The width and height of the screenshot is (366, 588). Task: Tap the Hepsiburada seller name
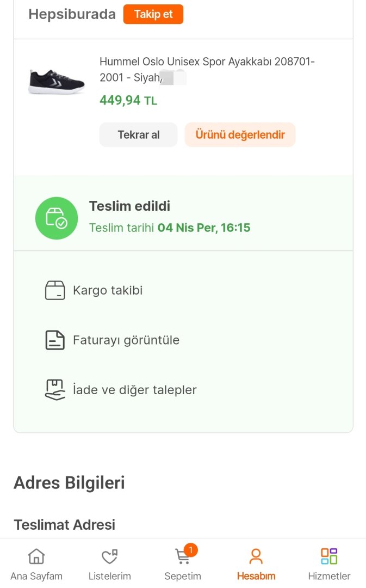point(72,14)
